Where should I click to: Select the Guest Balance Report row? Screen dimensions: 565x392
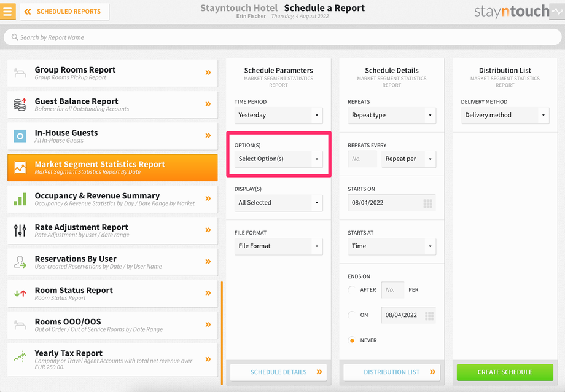point(112,104)
